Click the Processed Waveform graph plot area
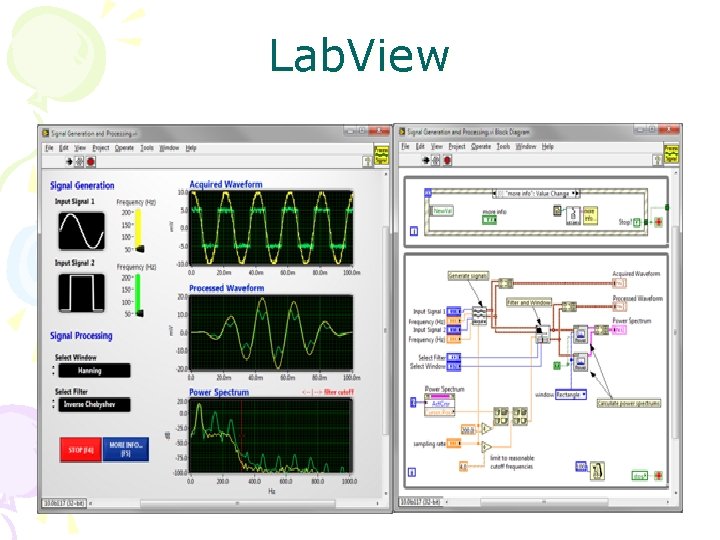 tap(271, 332)
